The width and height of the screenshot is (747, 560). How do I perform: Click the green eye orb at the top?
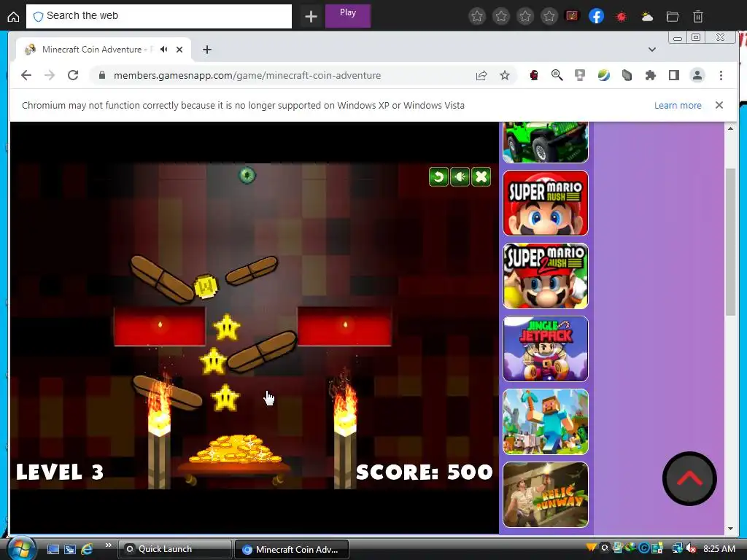coord(247,175)
